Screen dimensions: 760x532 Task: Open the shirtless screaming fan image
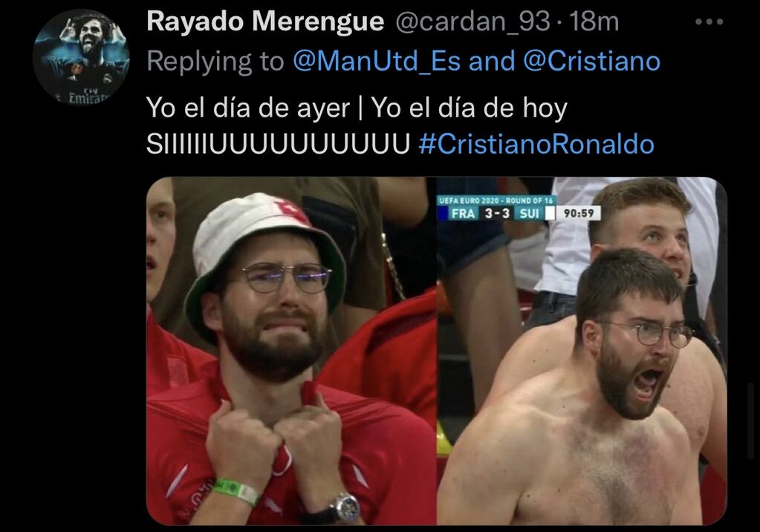(x=582, y=351)
